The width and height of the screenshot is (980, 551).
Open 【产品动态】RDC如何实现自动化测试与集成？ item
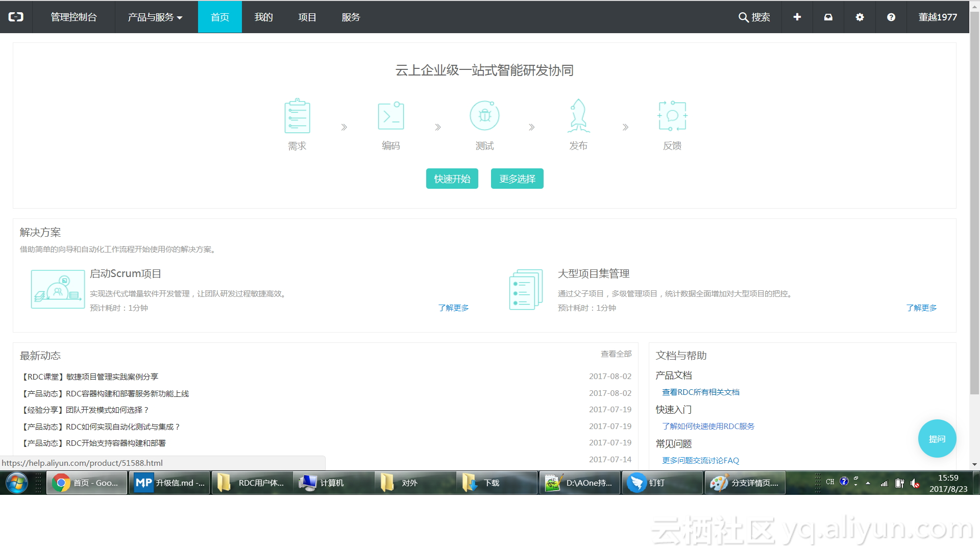coord(100,427)
